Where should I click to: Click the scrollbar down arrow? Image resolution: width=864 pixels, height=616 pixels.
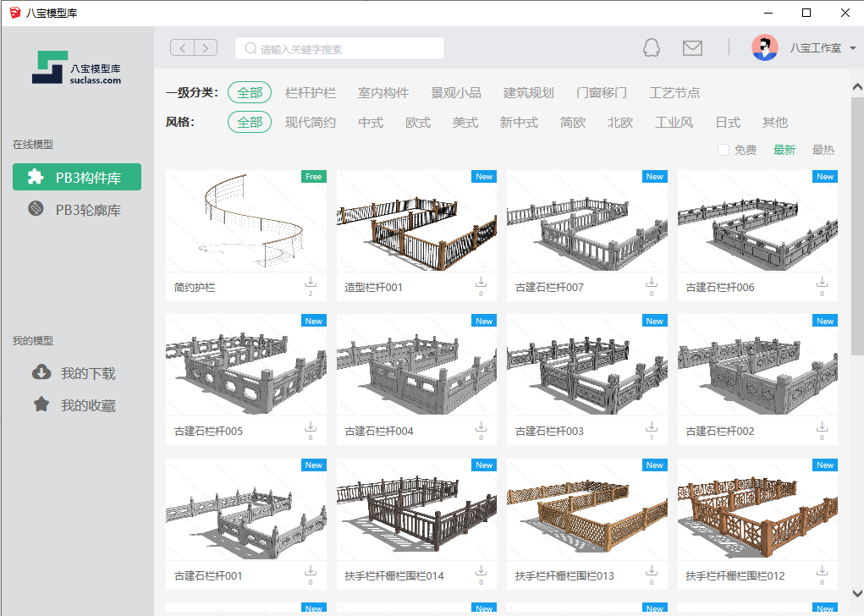click(x=857, y=593)
